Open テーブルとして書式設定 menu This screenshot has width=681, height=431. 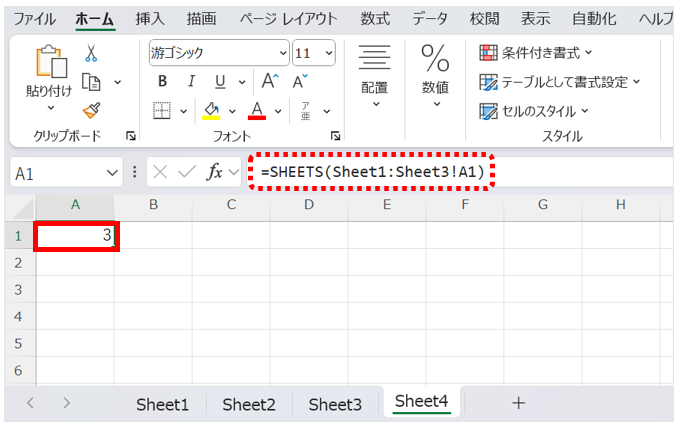tap(560, 82)
